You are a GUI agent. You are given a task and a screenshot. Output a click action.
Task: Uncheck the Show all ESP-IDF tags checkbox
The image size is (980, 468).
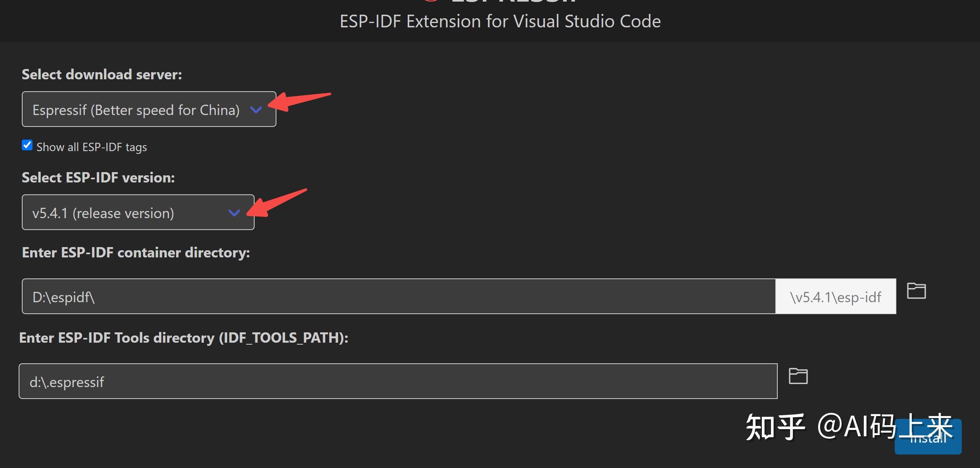[27, 146]
